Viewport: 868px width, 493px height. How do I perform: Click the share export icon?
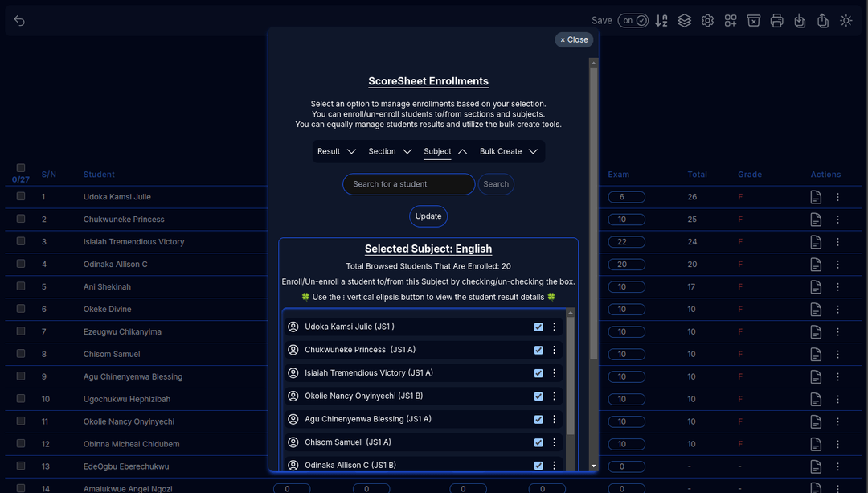(x=822, y=20)
